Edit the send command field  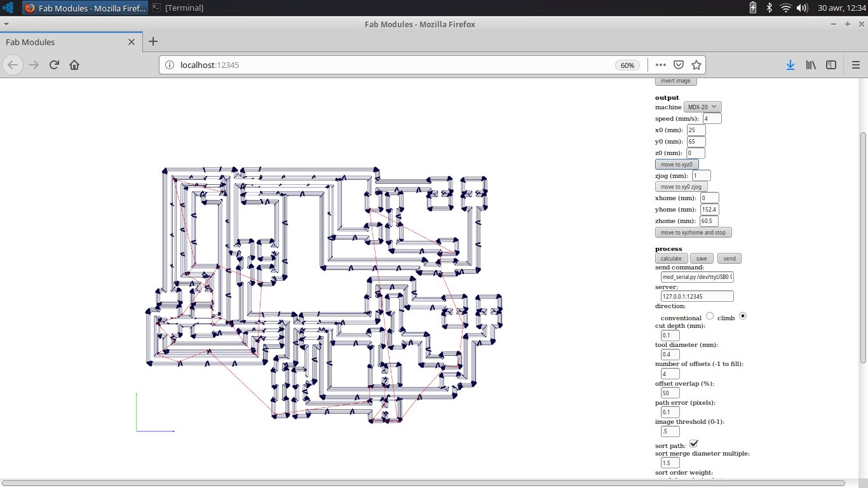pos(697,277)
